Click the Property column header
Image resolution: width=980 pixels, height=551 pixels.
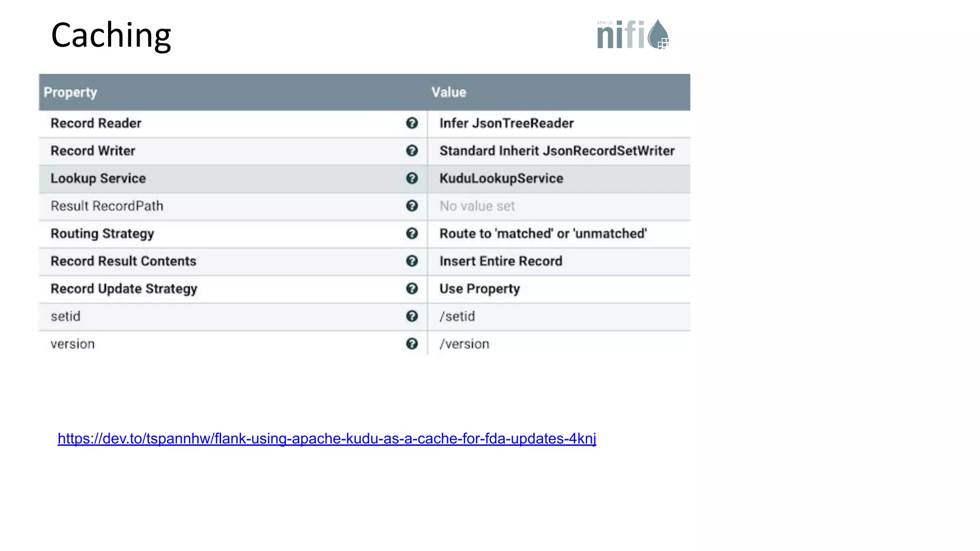coord(70,92)
